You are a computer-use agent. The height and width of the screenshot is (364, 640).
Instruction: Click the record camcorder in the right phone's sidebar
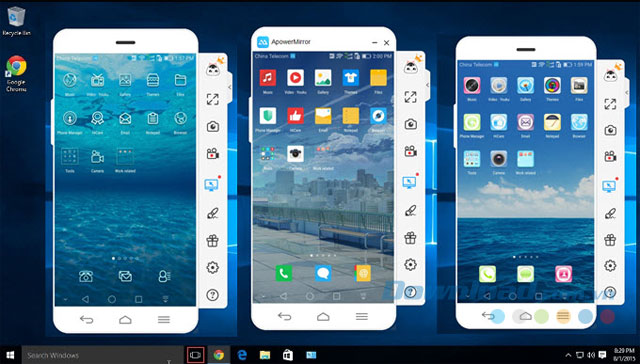610,156
